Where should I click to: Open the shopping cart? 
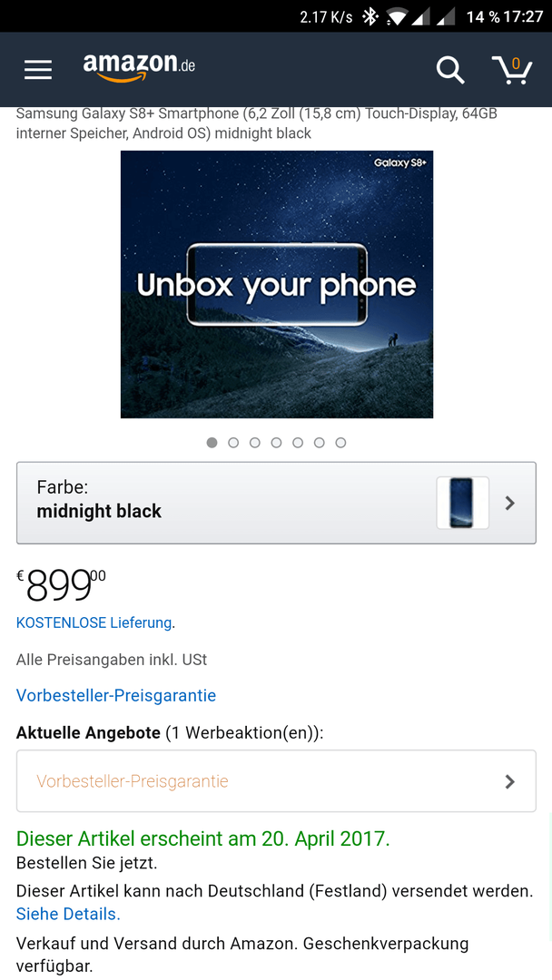coord(512,69)
